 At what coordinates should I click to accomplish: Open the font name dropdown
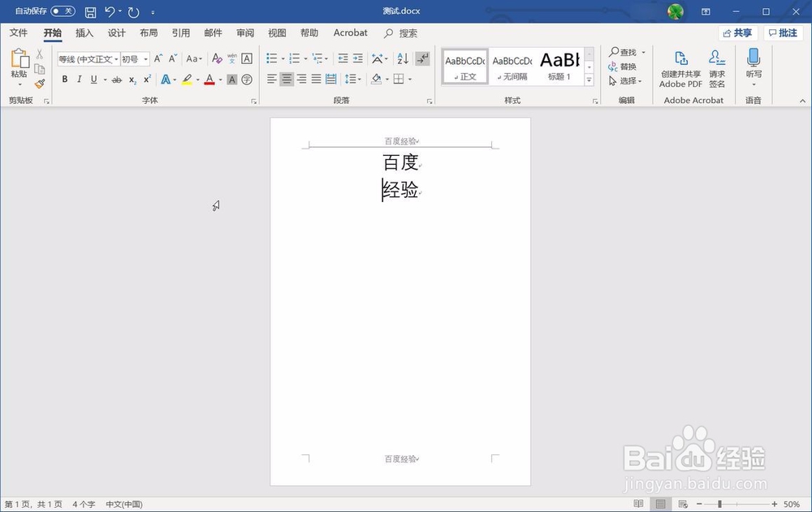[x=116, y=59]
